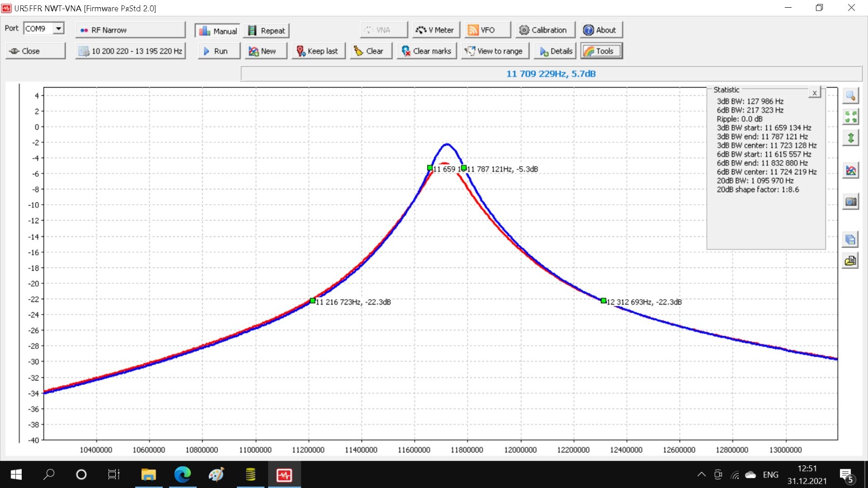Image resolution: width=868 pixels, height=488 pixels.
Task: Open Microsoft Edge from the taskbar
Action: (x=182, y=475)
